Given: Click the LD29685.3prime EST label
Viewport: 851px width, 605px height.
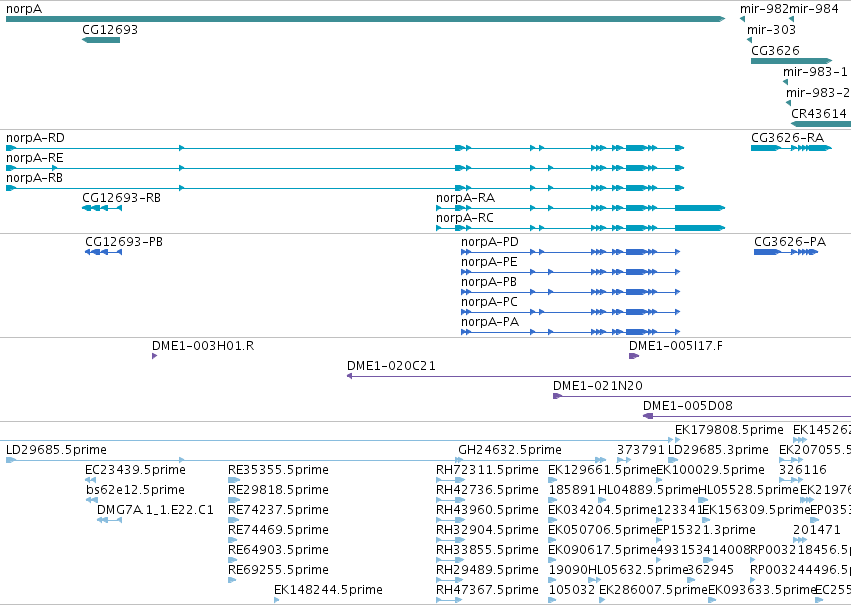Looking at the screenshot, I should point(718,450).
